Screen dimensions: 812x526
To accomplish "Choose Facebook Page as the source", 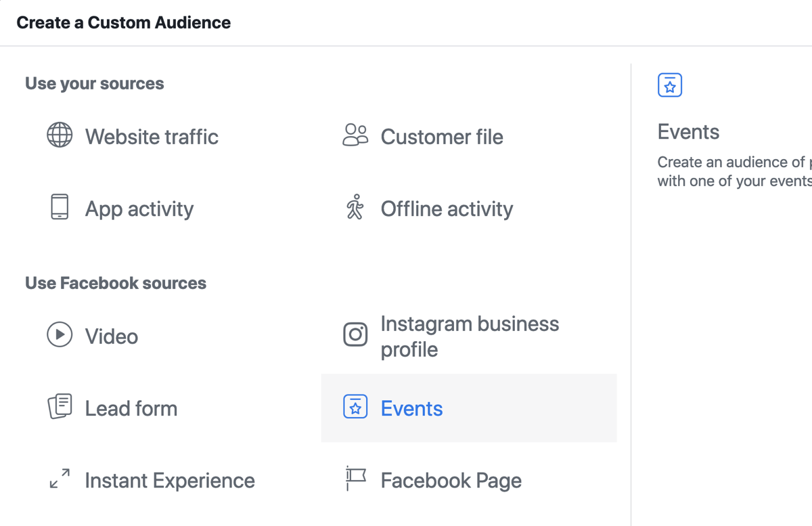I will tap(451, 480).
